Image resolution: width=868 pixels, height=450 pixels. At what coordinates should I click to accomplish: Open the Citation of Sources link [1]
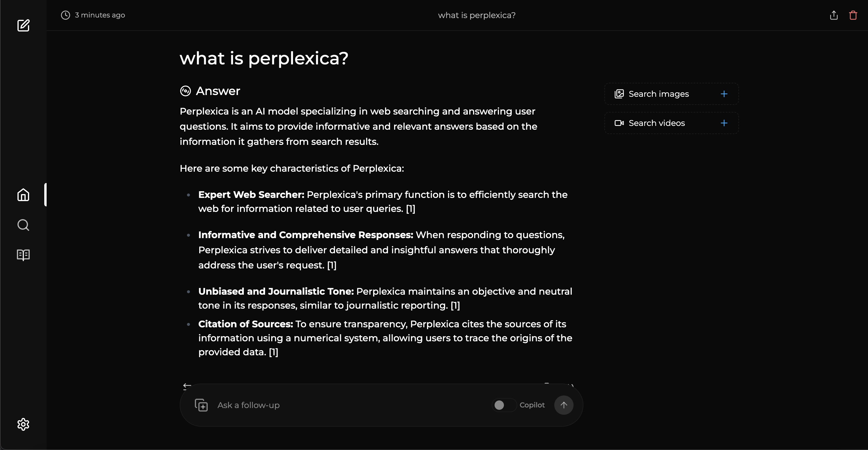click(273, 352)
